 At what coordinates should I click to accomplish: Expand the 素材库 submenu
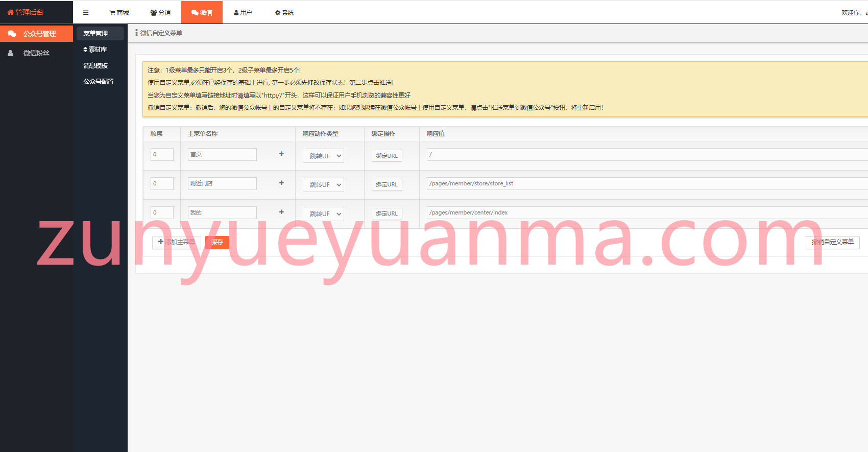(x=95, y=50)
